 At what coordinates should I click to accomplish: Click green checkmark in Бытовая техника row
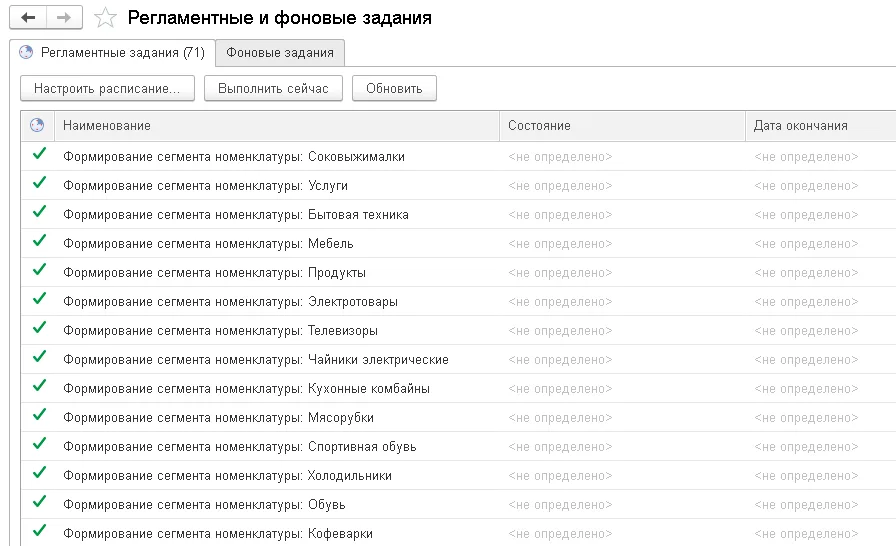tap(39, 212)
